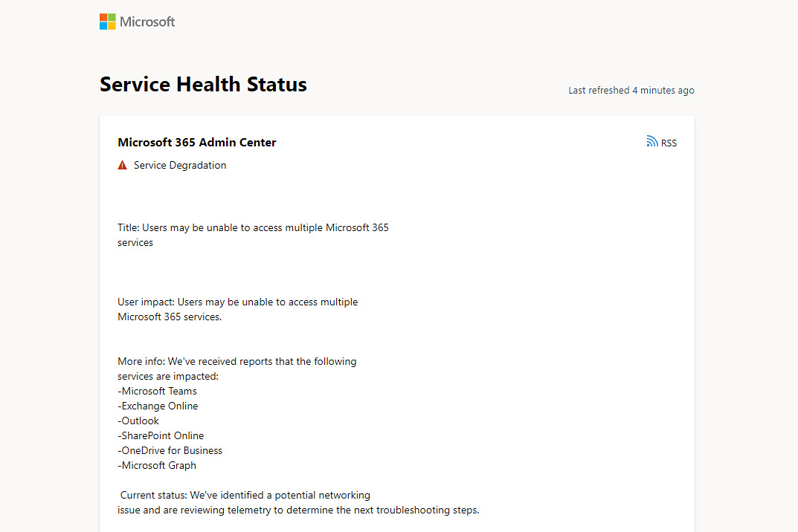
Task: Click the -Exchange Online list entry
Action: (x=158, y=406)
